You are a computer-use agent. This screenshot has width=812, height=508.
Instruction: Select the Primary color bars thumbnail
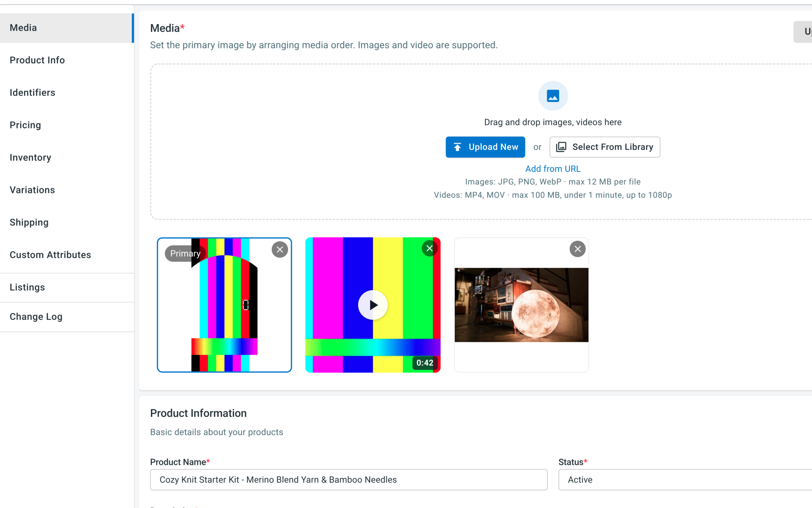tap(224, 305)
